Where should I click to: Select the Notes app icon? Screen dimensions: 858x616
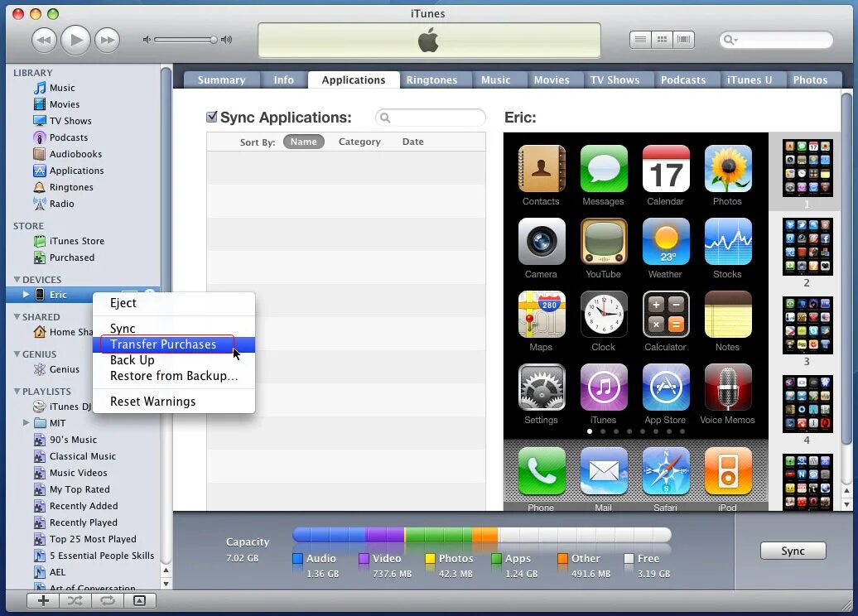pyautogui.click(x=728, y=314)
